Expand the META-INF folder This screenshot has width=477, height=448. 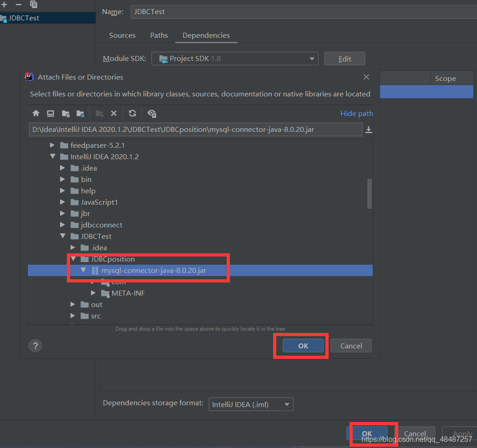93,293
